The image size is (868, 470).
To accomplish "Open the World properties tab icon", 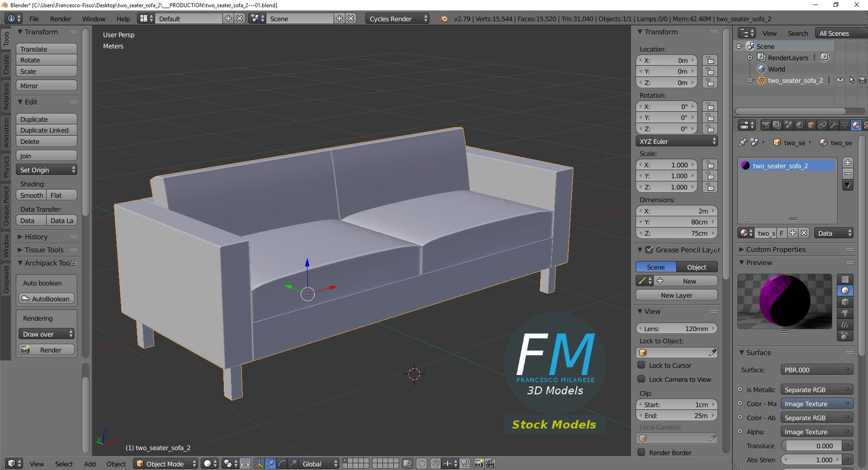I will [x=799, y=125].
